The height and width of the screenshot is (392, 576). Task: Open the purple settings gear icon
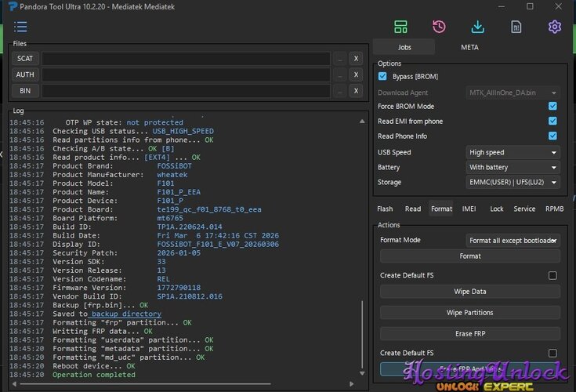(555, 27)
